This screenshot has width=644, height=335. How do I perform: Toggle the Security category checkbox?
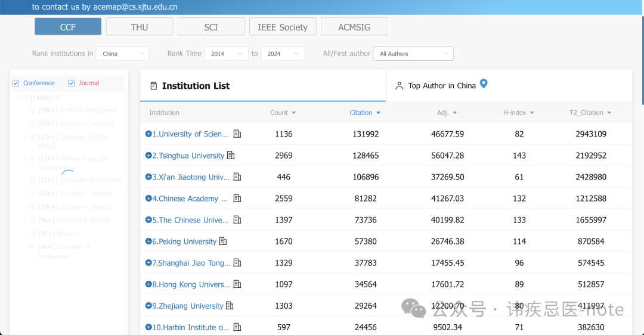pyautogui.click(x=33, y=234)
